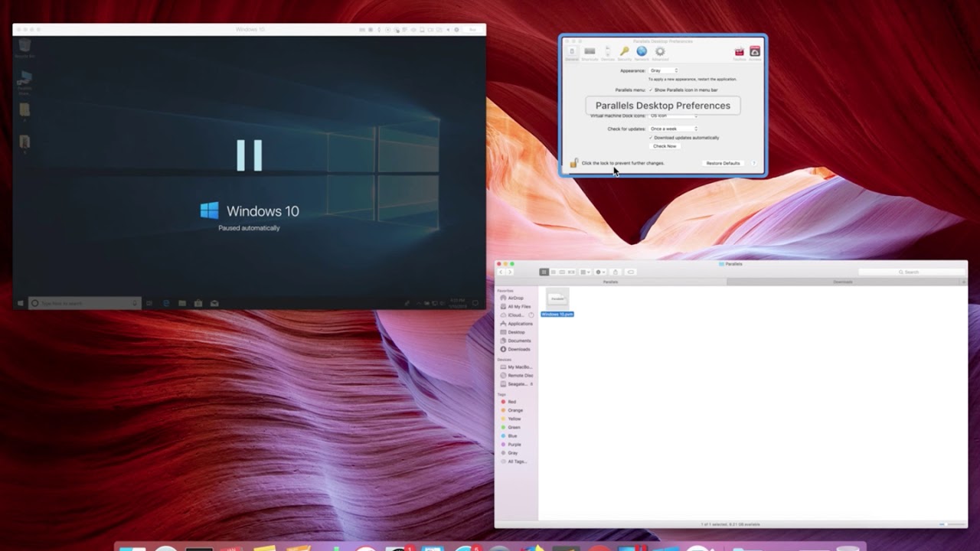Screen dimensions: 980x551
Task: Select Downloads tab in Finder
Action: point(842,282)
